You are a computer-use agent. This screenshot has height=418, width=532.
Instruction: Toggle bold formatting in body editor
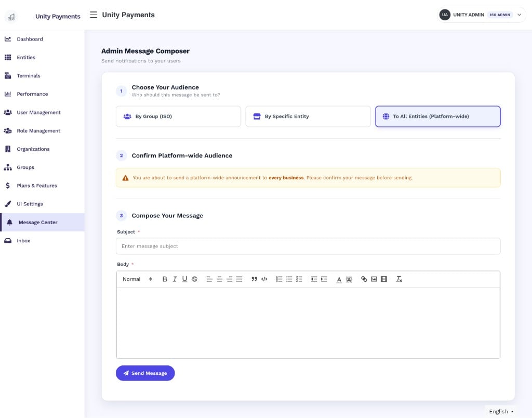tap(165, 279)
